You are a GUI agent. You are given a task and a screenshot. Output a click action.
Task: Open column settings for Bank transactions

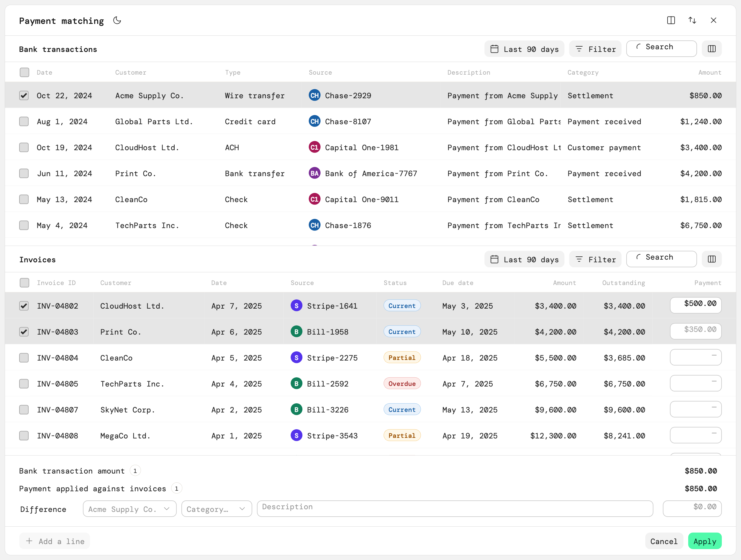[x=712, y=49]
